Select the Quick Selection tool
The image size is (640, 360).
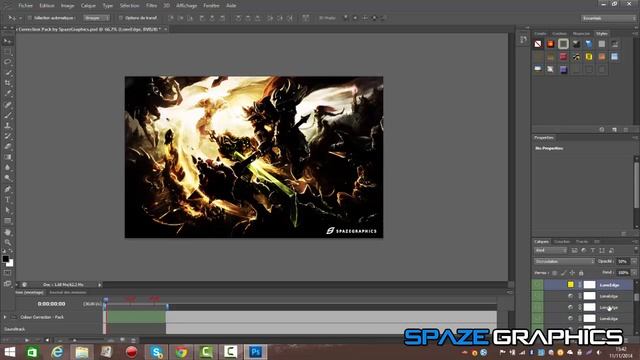pyautogui.click(x=8, y=73)
